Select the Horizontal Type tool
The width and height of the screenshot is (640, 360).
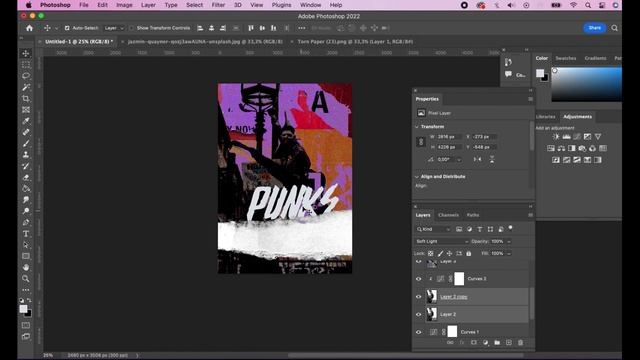click(26, 233)
